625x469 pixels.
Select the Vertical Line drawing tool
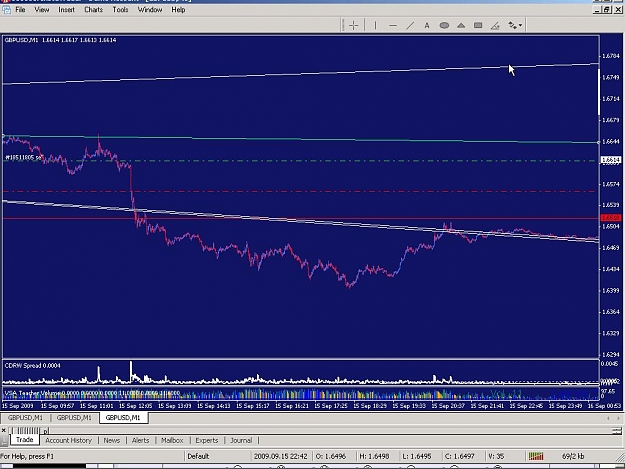[375, 26]
